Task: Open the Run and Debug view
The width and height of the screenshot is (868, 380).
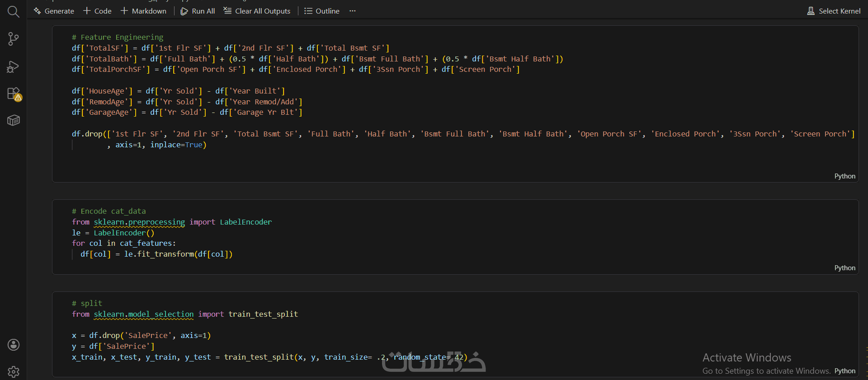Action: tap(14, 67)
